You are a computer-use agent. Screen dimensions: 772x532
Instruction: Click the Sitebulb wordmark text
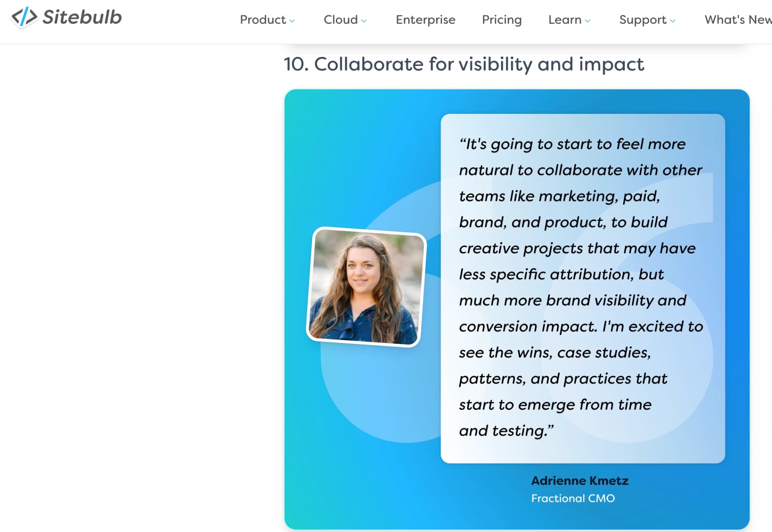pyautogui.click(x=82, y=17)
